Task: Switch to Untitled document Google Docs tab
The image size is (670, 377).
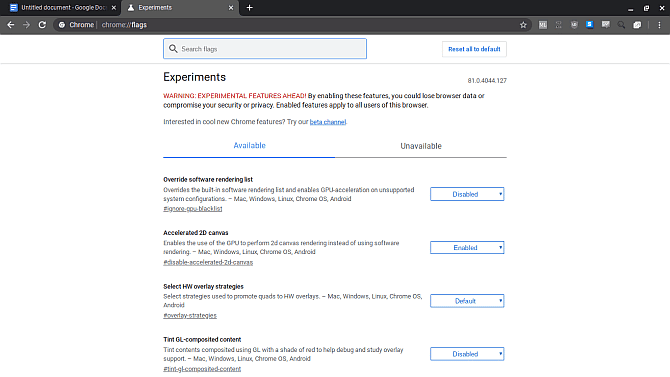Action: point(63,8)
